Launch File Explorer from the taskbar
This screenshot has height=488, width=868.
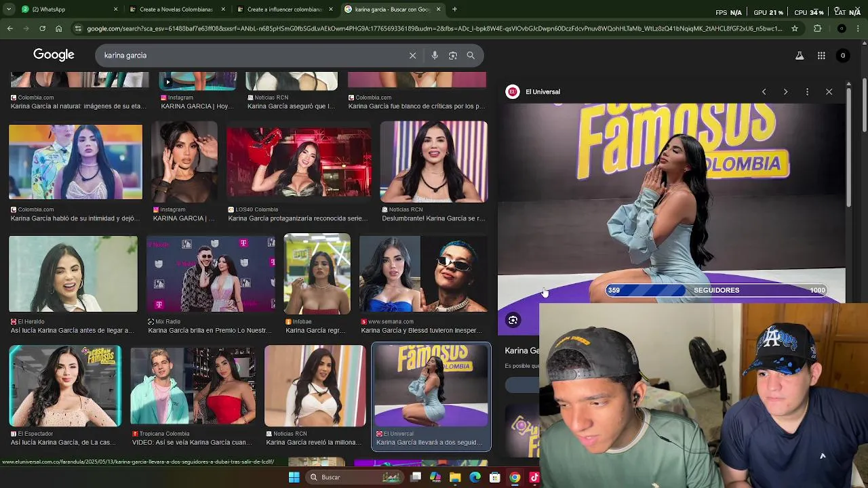(455, 477)
